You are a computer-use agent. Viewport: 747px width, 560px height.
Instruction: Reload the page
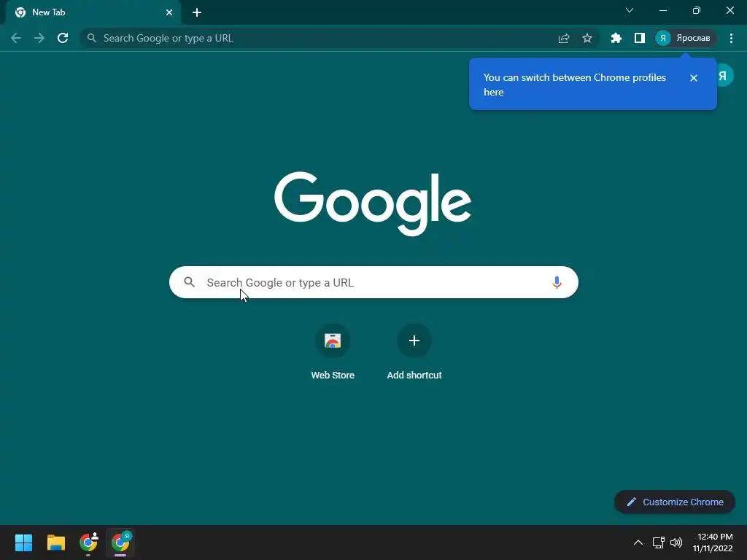pyautogui.click(x=63, y=38)
